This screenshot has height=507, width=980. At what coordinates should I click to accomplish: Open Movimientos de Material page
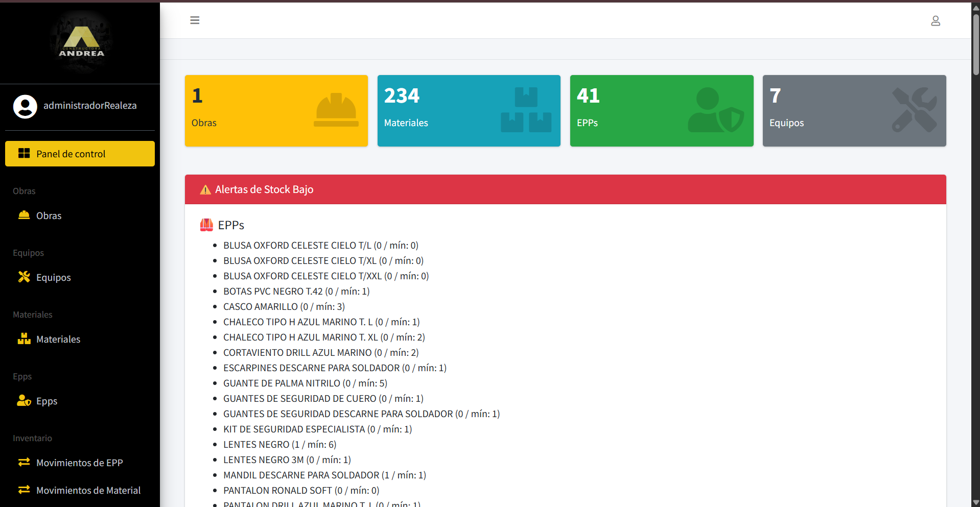coord(88,490)
